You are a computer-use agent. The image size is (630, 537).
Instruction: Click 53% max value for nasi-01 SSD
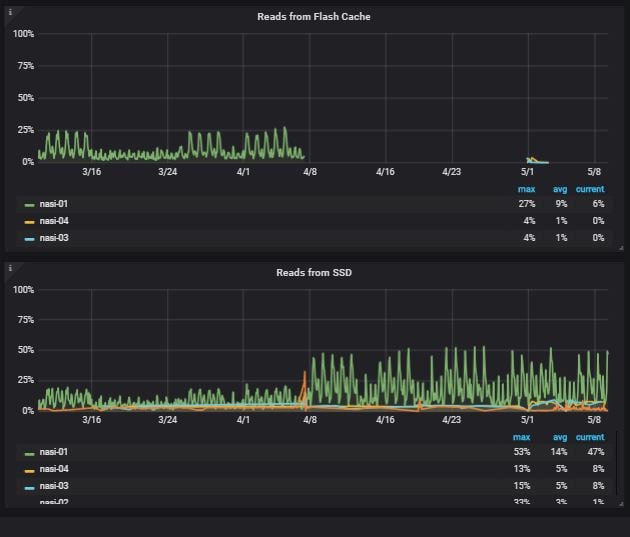522,452
